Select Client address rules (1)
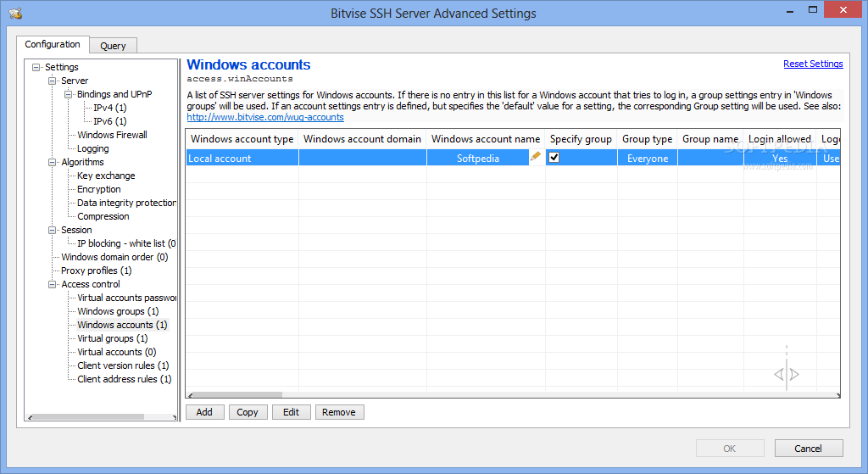The width and height of the screenshot is (868, 474). pyautogui.click(x=125, y=379)
